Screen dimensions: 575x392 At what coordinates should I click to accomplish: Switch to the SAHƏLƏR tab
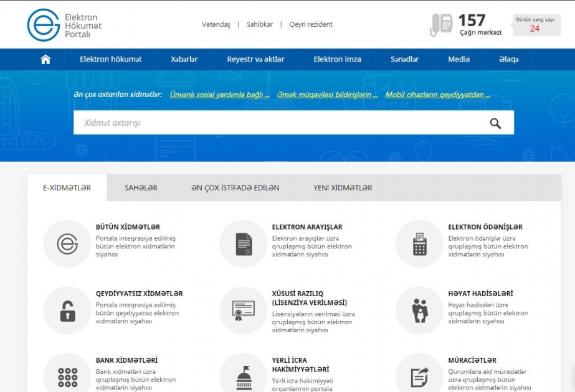(141, 187)
